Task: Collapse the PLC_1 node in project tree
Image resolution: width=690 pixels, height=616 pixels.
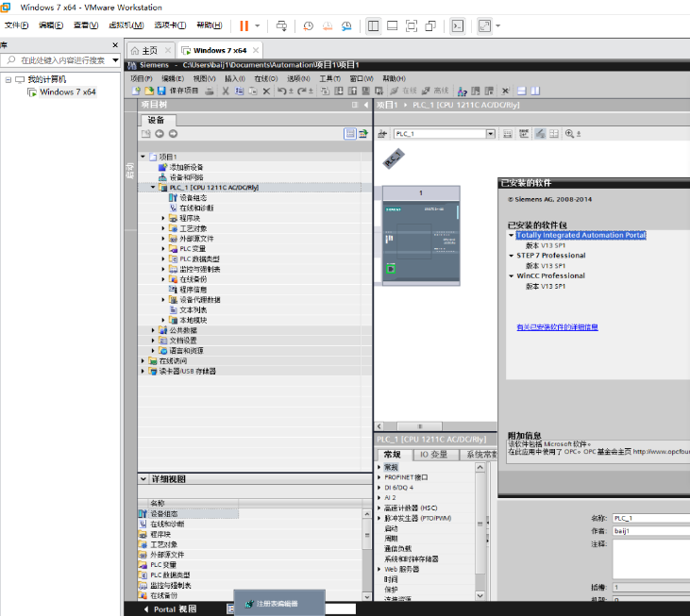Action: point(153,188)
